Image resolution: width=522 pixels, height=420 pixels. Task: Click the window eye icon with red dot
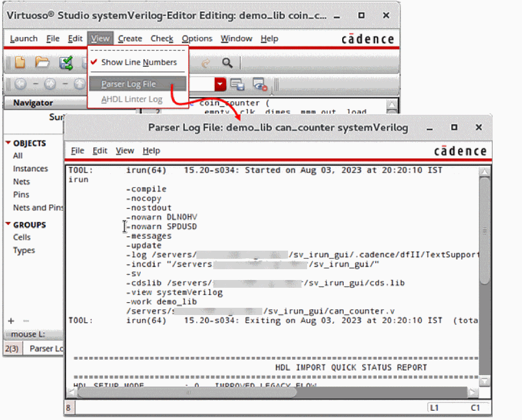point(260,84)
